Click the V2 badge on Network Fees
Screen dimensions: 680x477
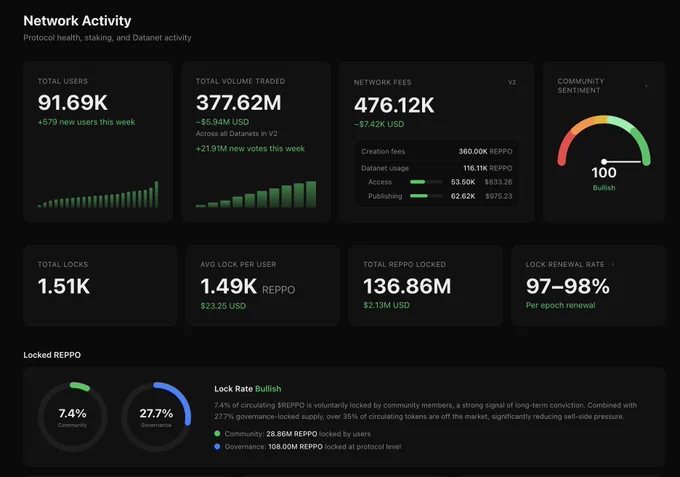512,82
